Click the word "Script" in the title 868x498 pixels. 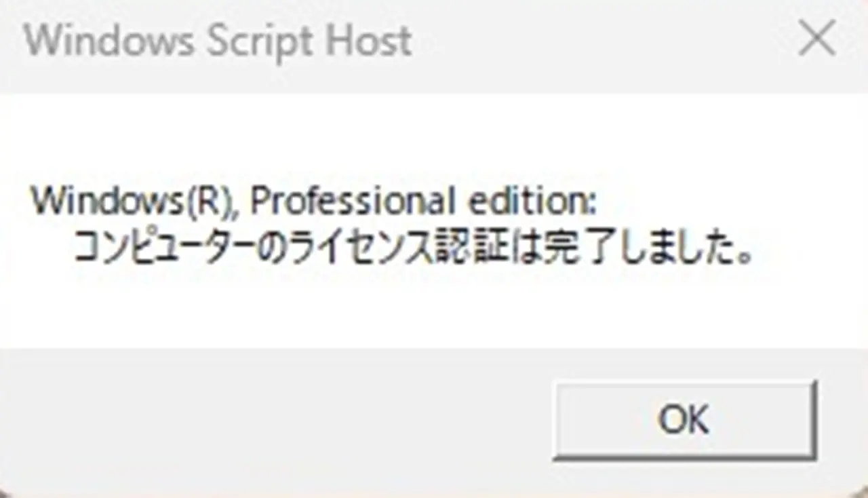coord(260,41)
